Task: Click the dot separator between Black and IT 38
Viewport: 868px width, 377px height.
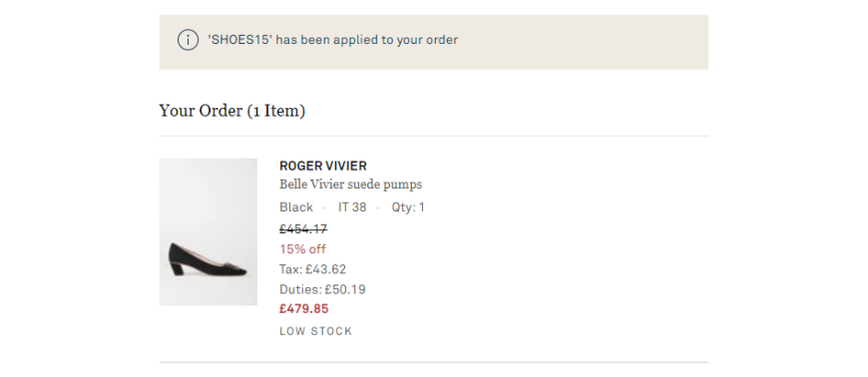Action: 324,208
